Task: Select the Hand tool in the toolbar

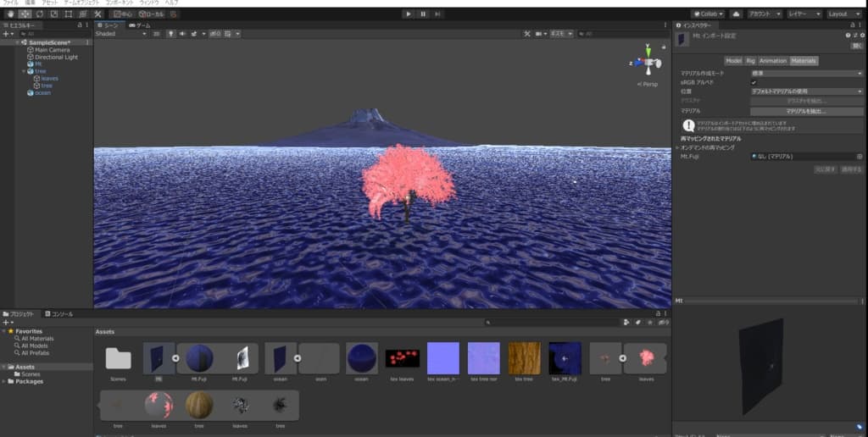Action: coord(9,14)
